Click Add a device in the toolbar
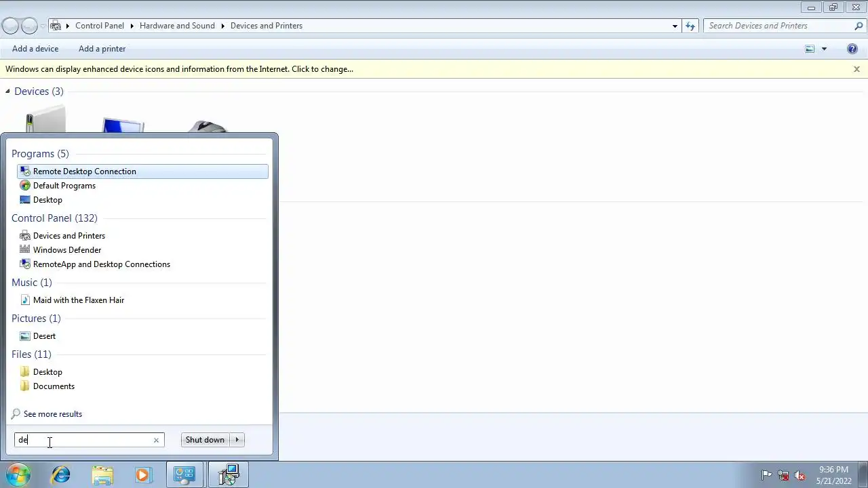 click(35, 49)
